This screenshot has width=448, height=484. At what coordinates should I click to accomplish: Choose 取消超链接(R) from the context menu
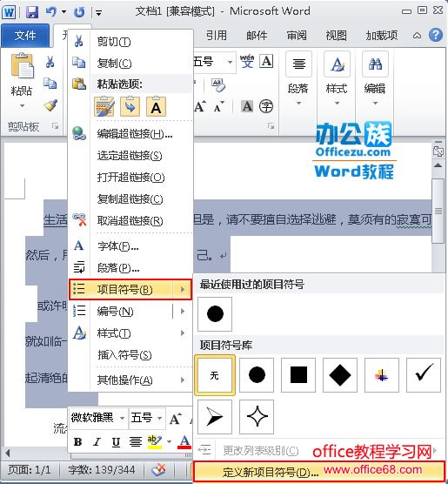click(x=130, y=221)
